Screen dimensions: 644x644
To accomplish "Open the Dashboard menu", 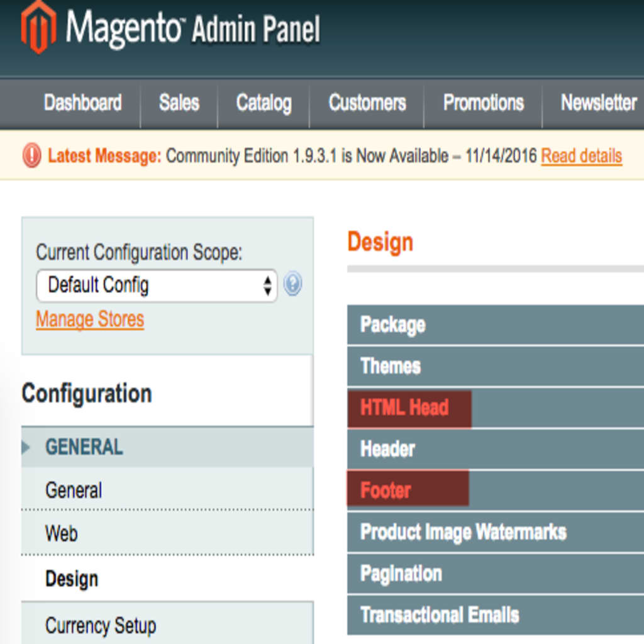I will coord(82,103).
